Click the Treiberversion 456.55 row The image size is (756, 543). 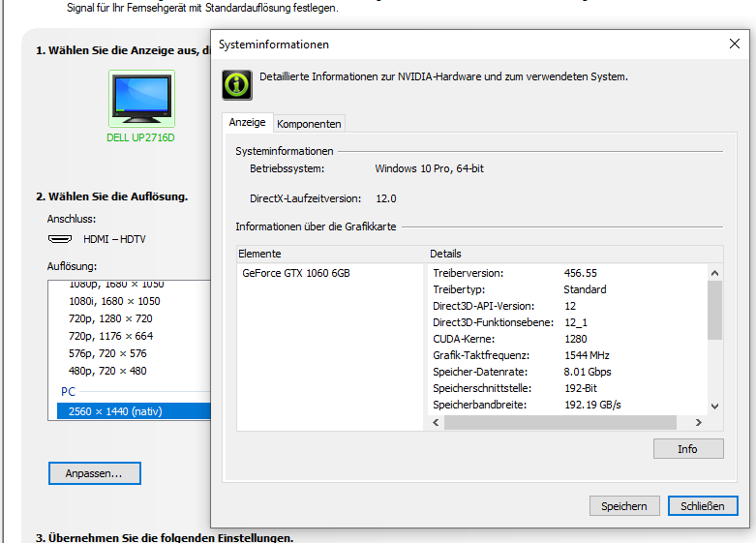(567, 273)
